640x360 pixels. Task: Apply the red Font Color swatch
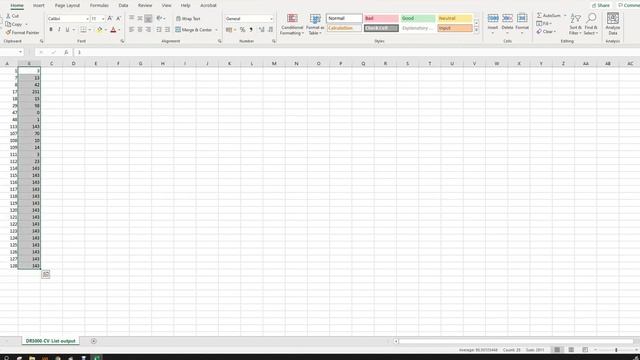pos(113,30)
